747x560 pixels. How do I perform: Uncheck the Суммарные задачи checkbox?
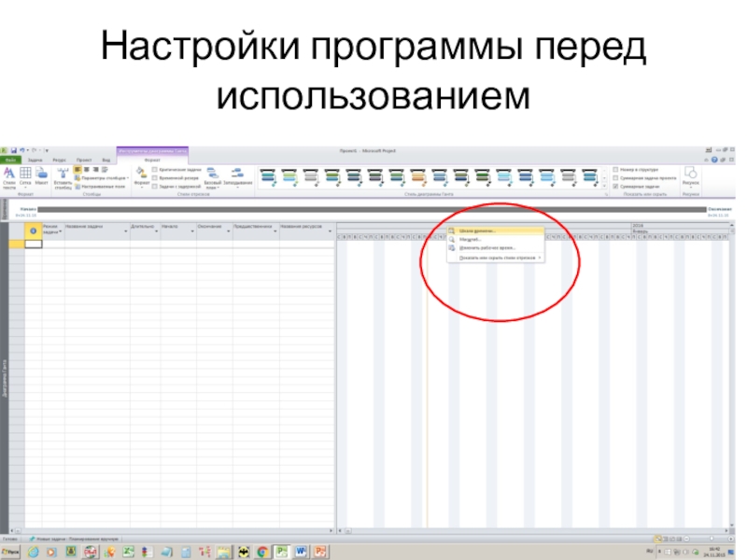(x=616, y=187)
